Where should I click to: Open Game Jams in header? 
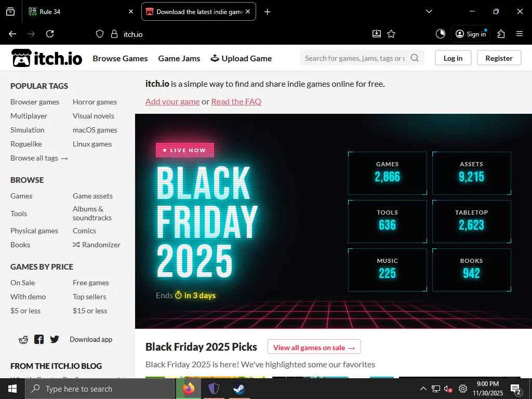tap(179, 58)
